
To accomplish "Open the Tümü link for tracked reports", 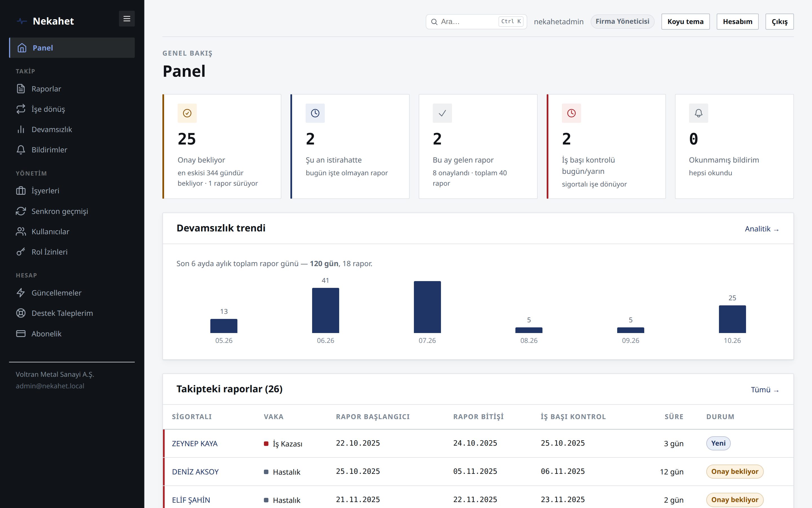I will pos(765,390).
